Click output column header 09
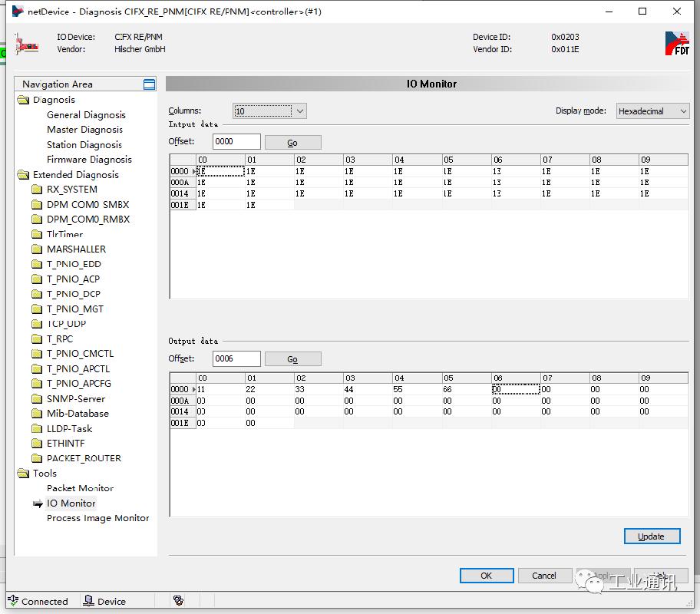Image resolution: width=700 pixels, height=614 pixels. [x=663, y=378]
